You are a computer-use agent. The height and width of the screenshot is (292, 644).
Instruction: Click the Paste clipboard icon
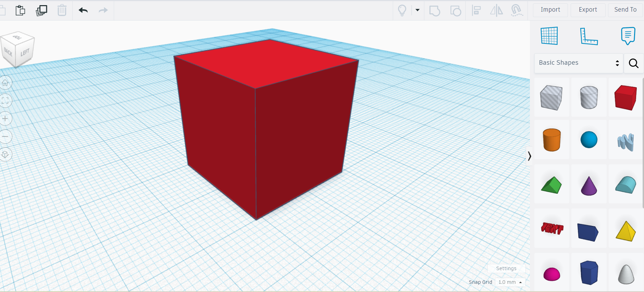pyautogui.click(x=20, y=10)
